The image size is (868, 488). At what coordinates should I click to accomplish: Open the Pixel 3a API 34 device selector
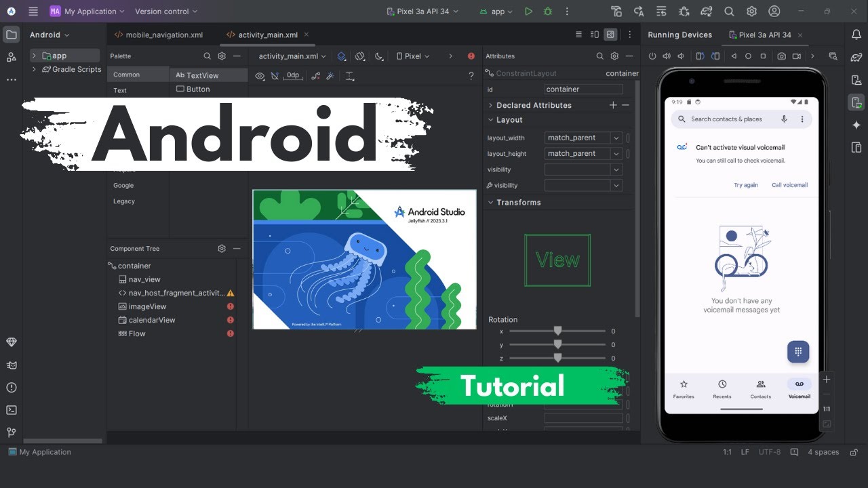[x=422, y=12]
